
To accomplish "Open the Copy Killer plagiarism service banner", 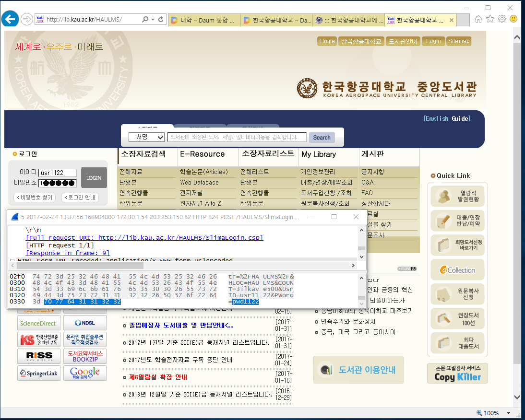I will pyautogui.click(x=457, y=373).
